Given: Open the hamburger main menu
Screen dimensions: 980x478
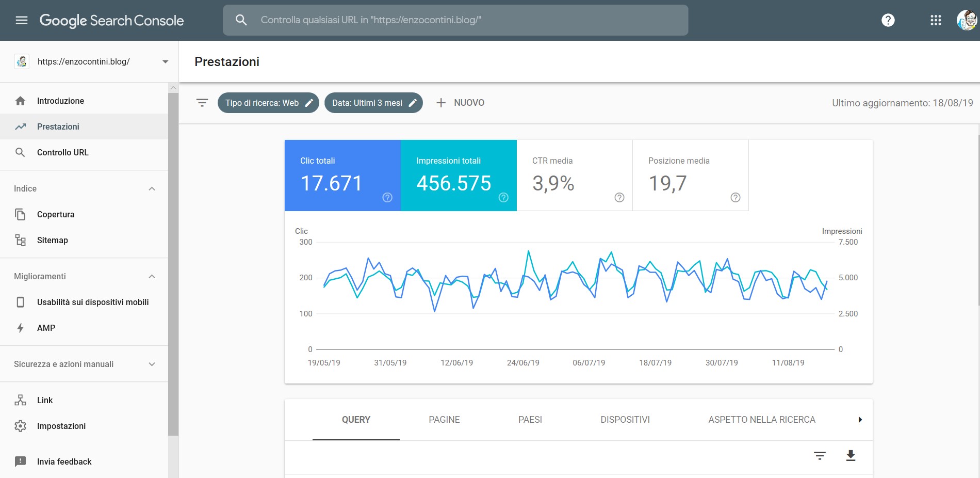Looking at the screenshot, I should (22, 20).
